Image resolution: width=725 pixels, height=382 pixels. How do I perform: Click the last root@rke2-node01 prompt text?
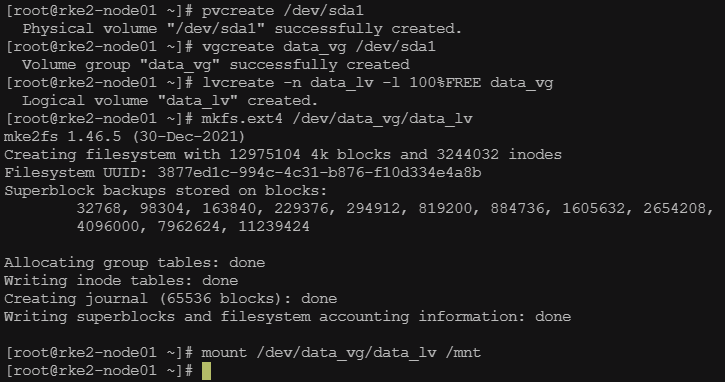coord(99,371)
